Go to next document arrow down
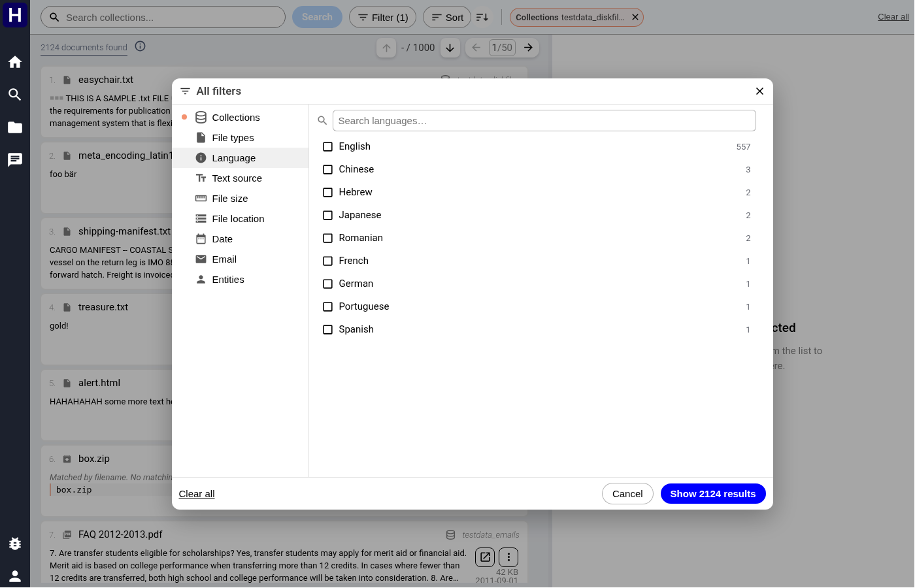 coord(450,48)
